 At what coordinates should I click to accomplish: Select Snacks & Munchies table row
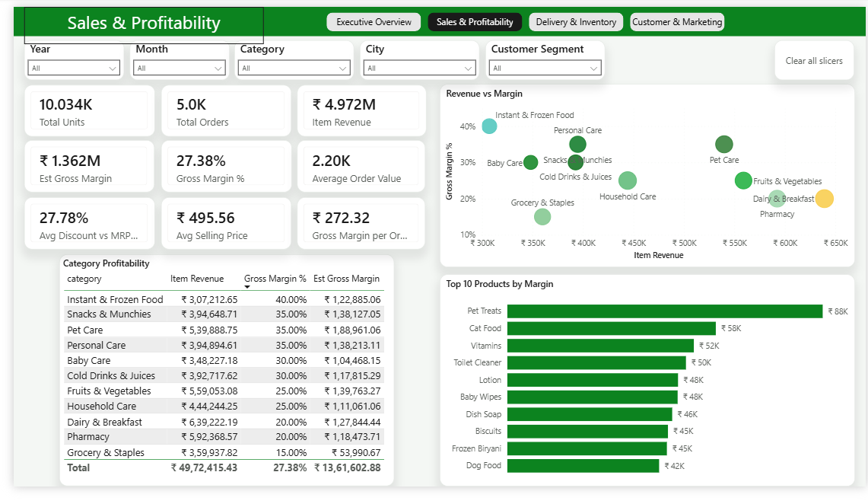(224, 314)
